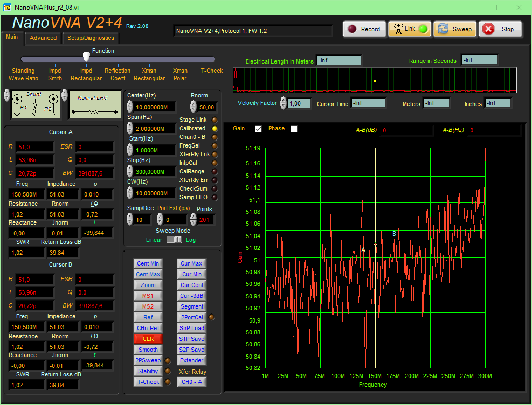Click the Function slider thumb

pos(87,57)
